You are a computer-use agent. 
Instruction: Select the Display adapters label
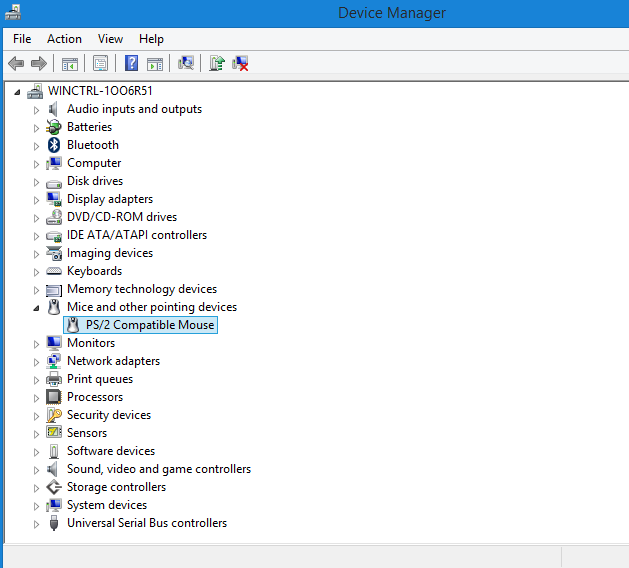(x=110, y=199)
